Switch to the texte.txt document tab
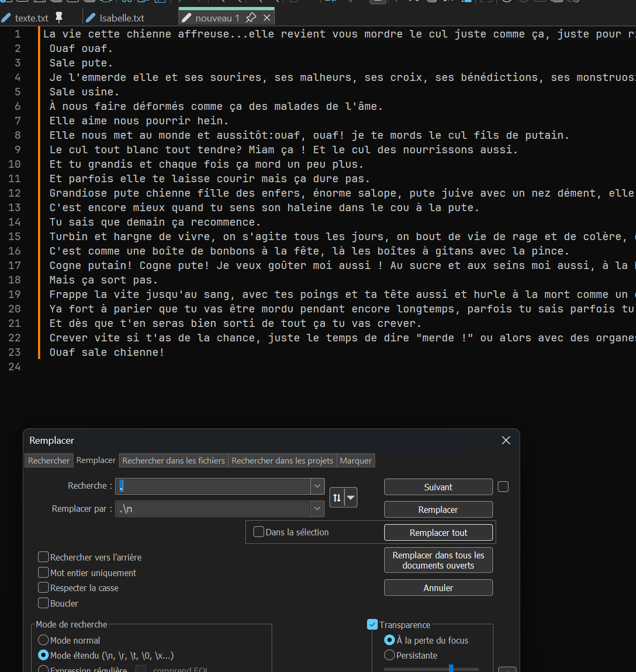 pos(32,18)
